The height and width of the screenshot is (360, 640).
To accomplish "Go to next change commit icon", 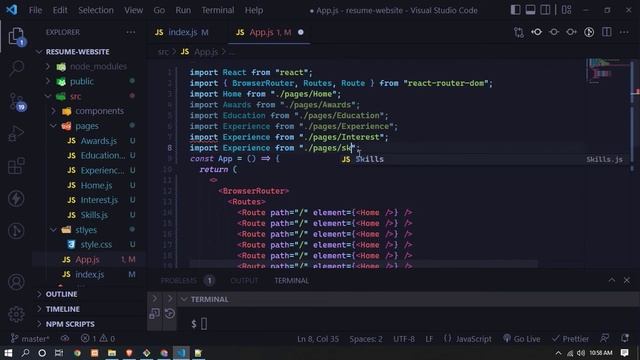I will [x=571, y=32].
